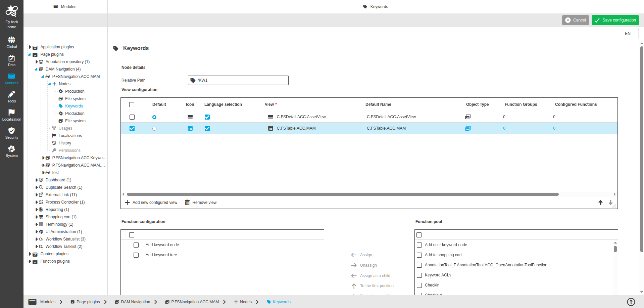Select the Global icon in the left sidebar

point(11,41)
